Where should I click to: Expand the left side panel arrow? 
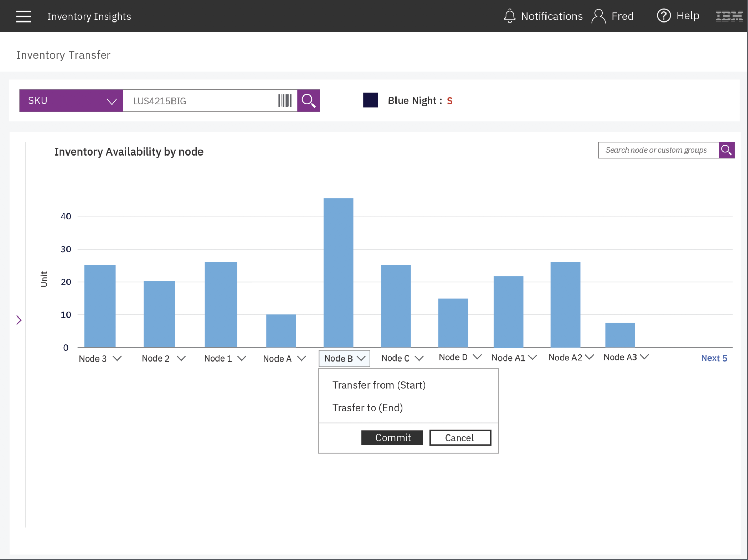(19, 320)
